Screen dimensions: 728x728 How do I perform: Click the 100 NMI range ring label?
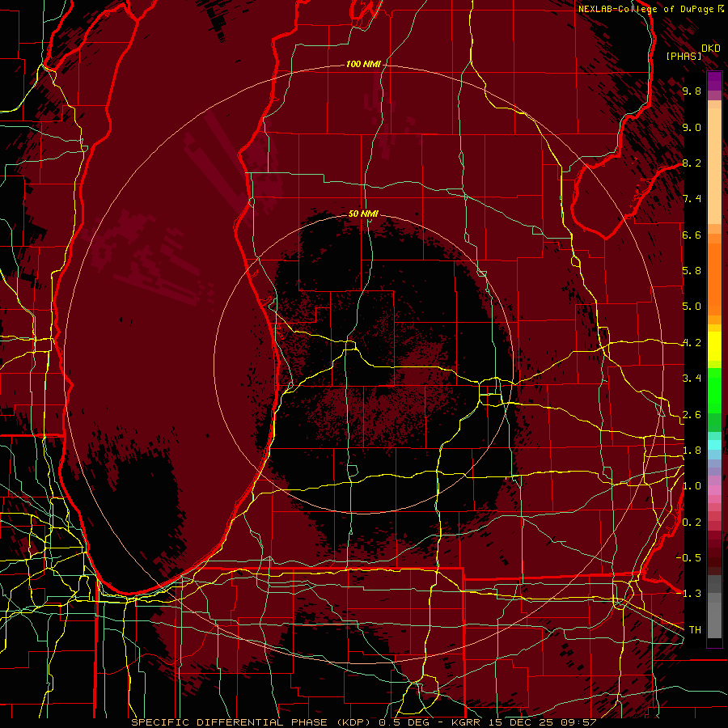[x=362, y=64]
